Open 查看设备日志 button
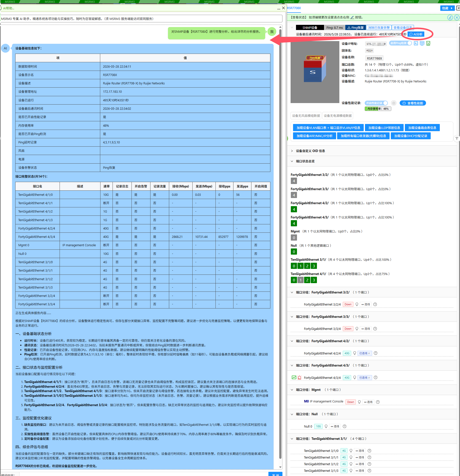This screenshot has width=460, height=476. (403, 28)
